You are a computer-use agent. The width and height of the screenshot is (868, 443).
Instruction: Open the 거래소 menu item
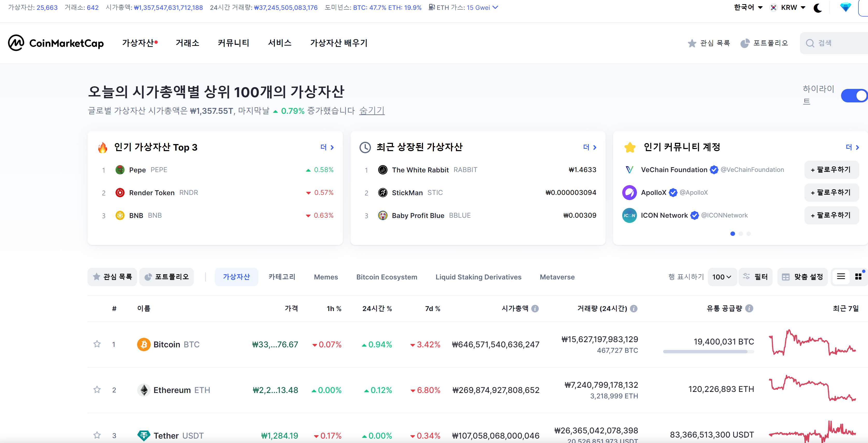tap(187, 43)
